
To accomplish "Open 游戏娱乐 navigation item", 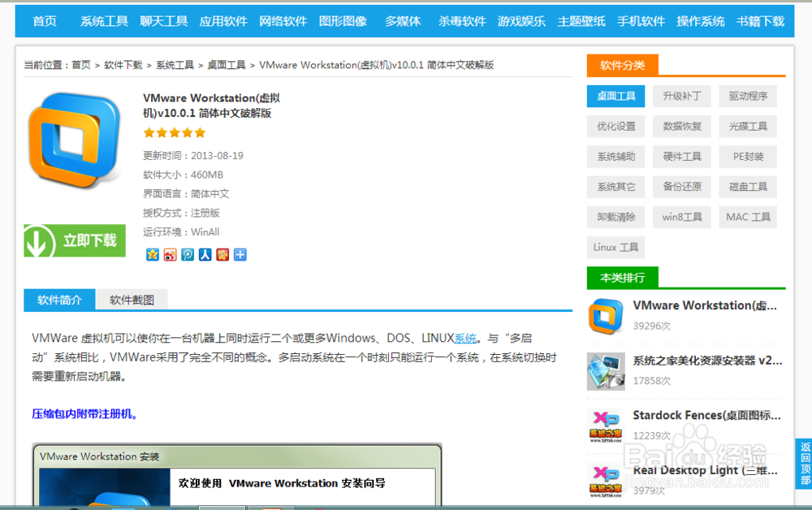I will click(x=521, y=21).
